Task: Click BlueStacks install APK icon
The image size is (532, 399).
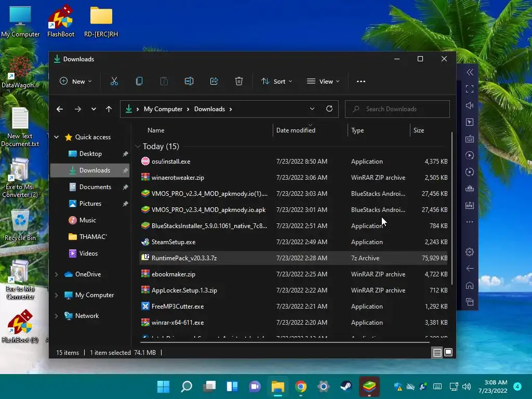Action: pyautogui.click(x=470, y=205)
